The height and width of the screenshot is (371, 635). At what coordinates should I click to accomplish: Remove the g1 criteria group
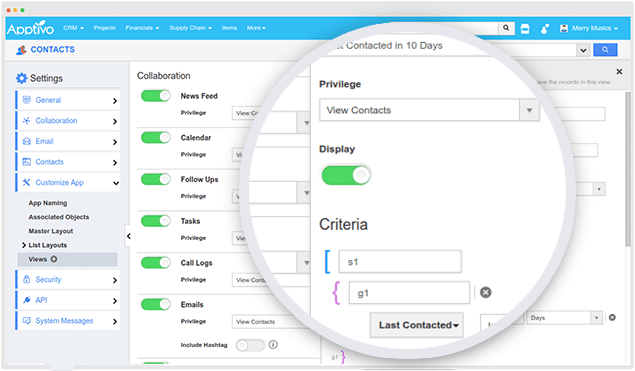tap(486, 292)
